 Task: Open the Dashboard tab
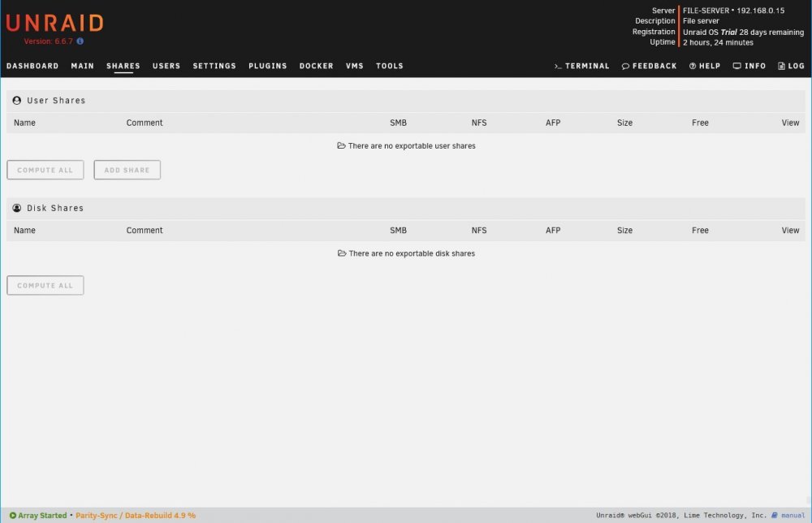(32, 66)
